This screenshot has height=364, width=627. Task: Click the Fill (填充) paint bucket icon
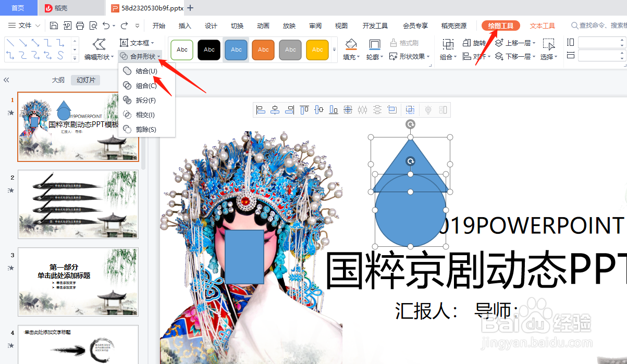coord(351,44)
